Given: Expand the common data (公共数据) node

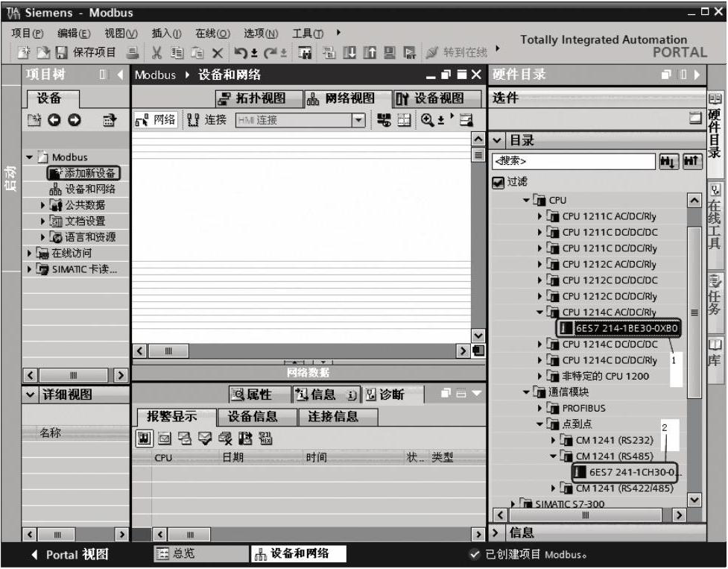Looking at the screenshot, I should coord(42,205).
